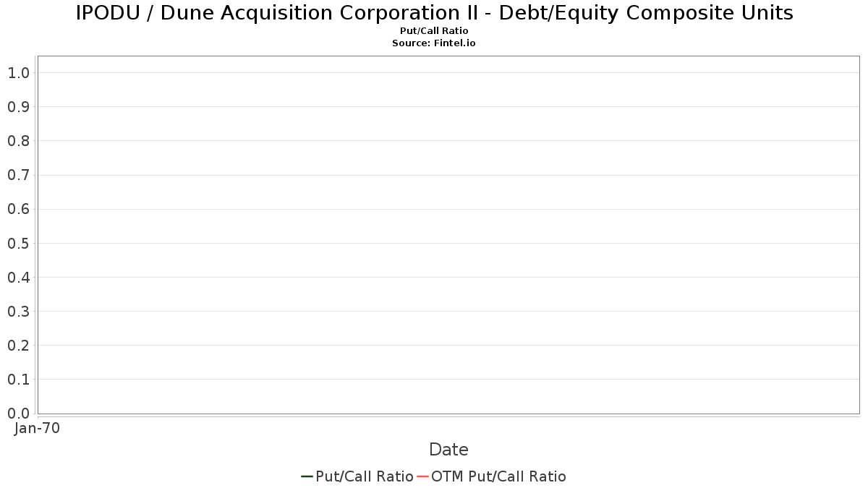Click the 1.0 y-axis tick label
Viewport: 868px width, 488px height.
18,73
